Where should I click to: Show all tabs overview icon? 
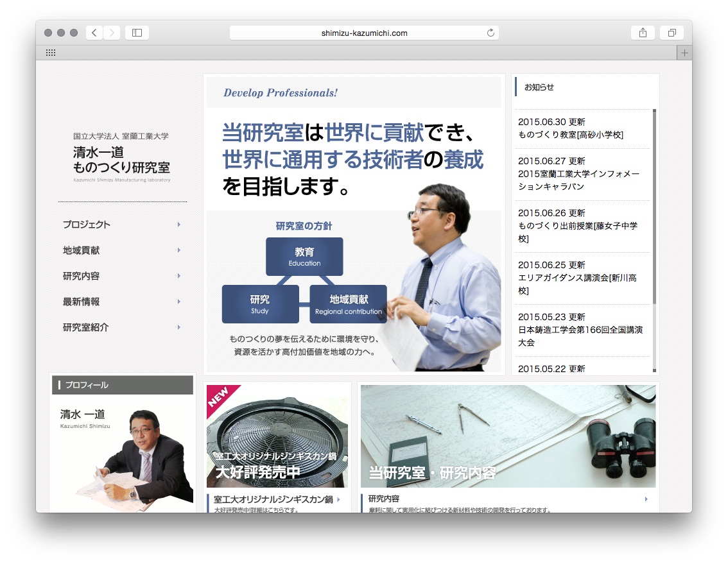672,33
